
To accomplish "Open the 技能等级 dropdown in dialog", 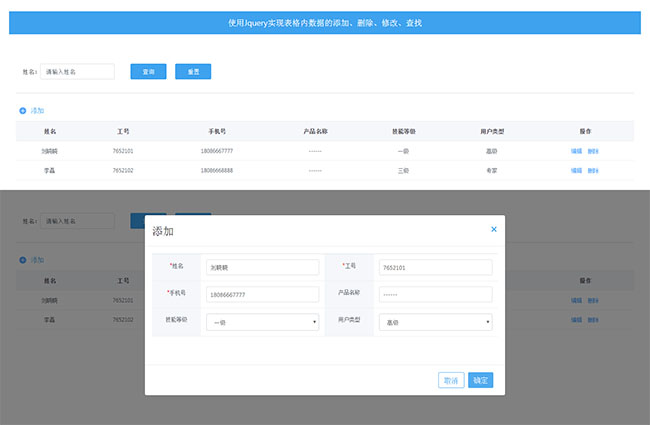I will pos(262,322).
